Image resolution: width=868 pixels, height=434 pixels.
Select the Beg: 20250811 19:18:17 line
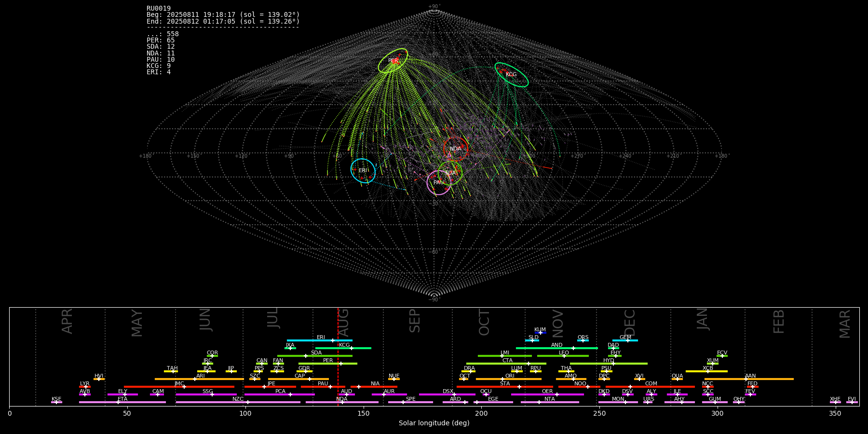(x=223, y=15)
